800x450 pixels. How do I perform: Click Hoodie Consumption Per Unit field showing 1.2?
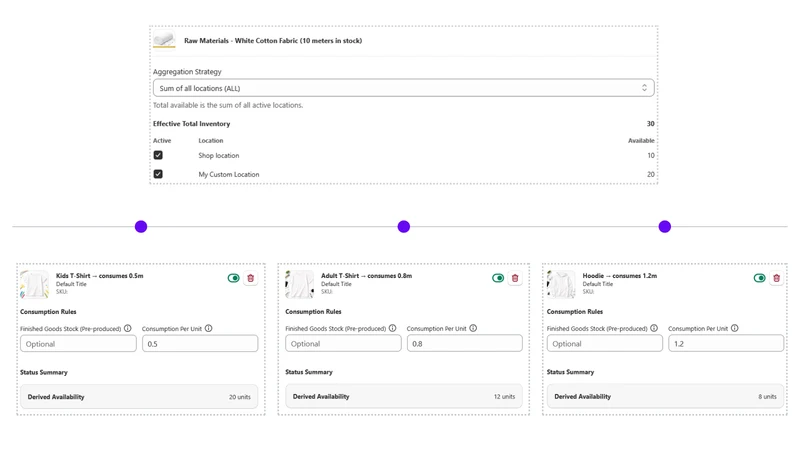point(726,343)
